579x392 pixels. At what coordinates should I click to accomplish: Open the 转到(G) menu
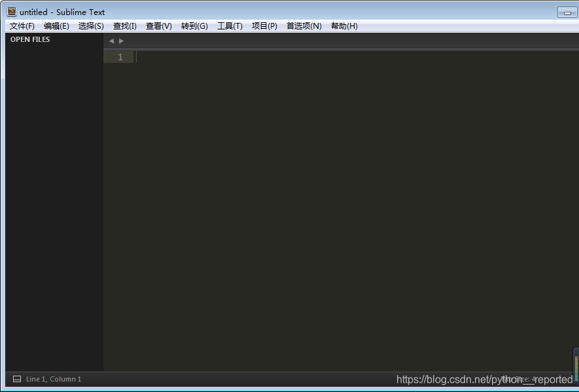tap(194, 26)
